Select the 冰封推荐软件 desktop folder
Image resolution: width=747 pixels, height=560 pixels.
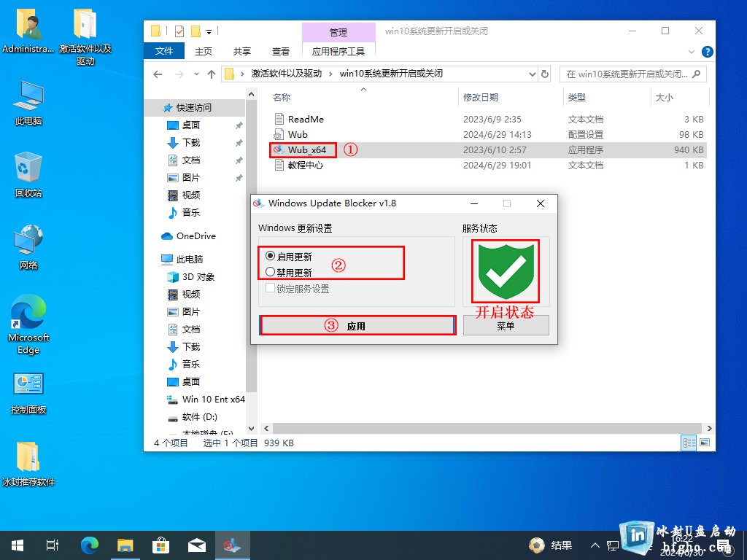pos(28,464)
